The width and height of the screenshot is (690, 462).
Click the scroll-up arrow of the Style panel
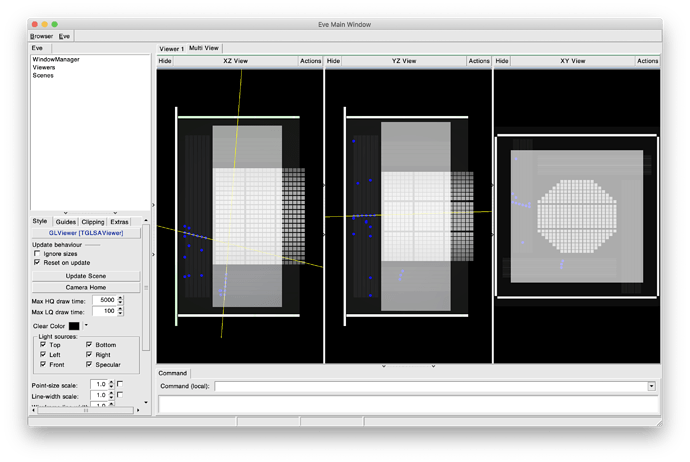click(x=146, y=220)
